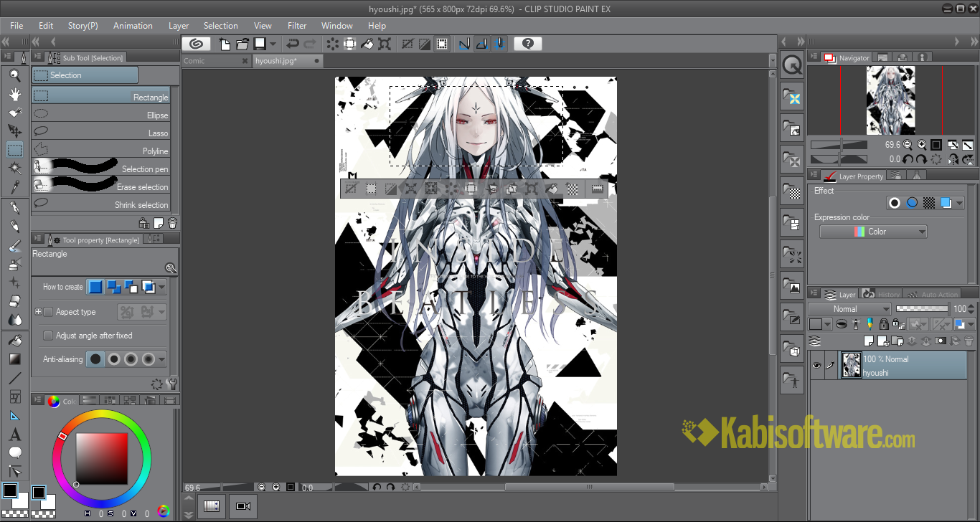
Task: Open the help question mark button
Action: [x=528, y=44]
